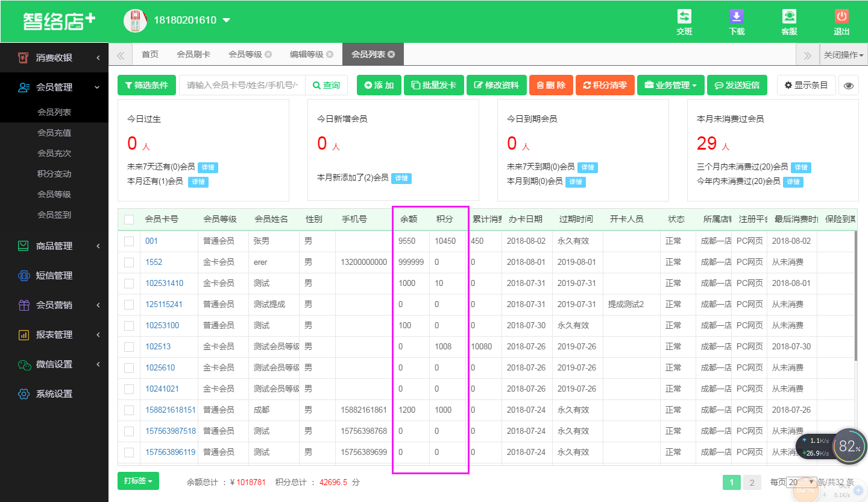Click the red 删除 button
The height and width of the screenshot is (502, 868).
click(551, 86)
